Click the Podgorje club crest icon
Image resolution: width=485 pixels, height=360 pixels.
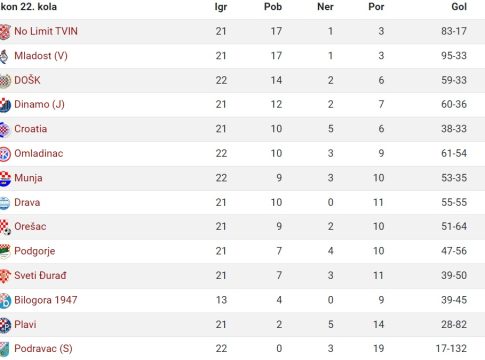5,252
